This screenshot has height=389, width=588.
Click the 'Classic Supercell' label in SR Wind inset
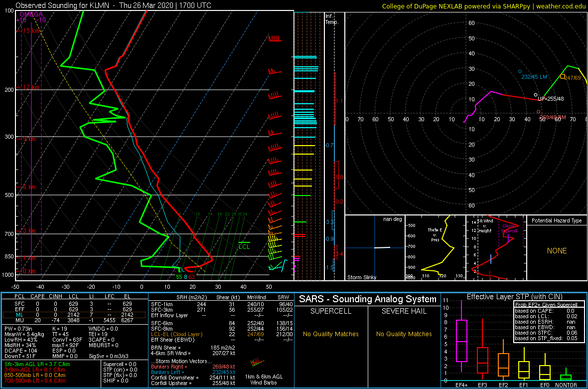pyautogui.click(x=510, y=228)
